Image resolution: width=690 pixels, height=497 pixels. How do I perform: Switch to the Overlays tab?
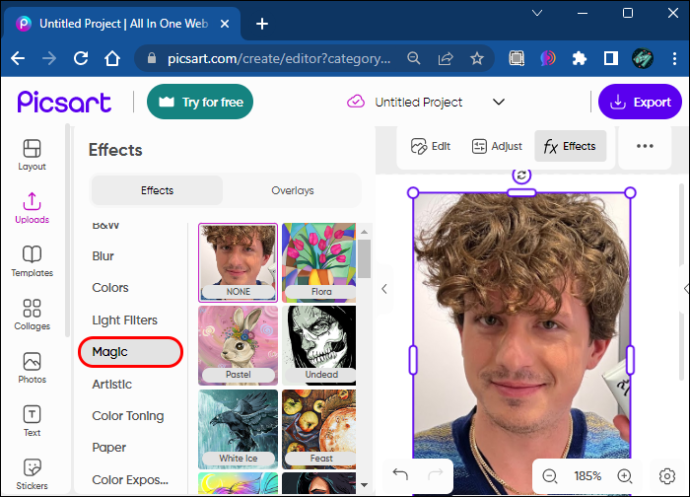tap(292, 191)
